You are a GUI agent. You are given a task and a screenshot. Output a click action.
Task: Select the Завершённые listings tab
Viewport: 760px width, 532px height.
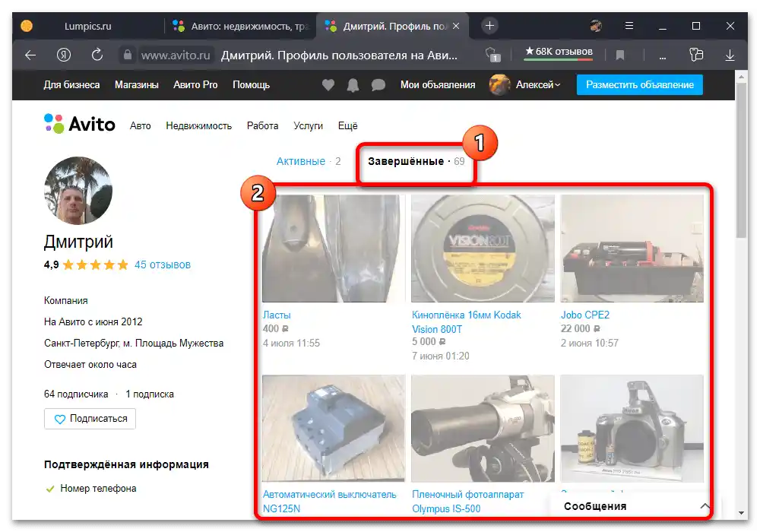point(416,161)
